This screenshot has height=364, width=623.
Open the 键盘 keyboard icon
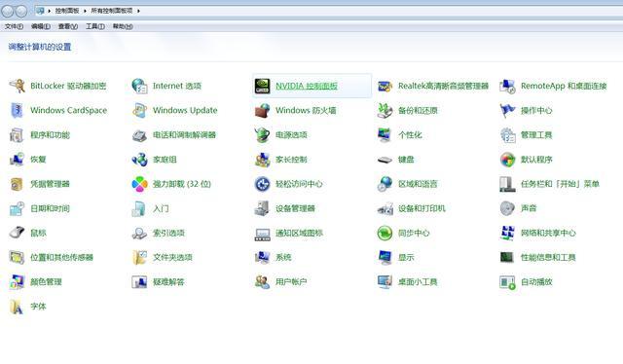[385, 160]
